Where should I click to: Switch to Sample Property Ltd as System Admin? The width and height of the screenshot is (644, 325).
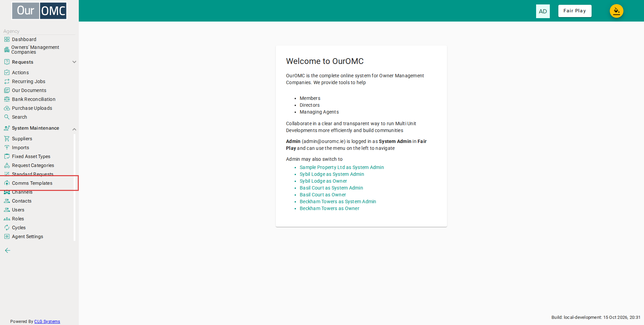[342, 167]
